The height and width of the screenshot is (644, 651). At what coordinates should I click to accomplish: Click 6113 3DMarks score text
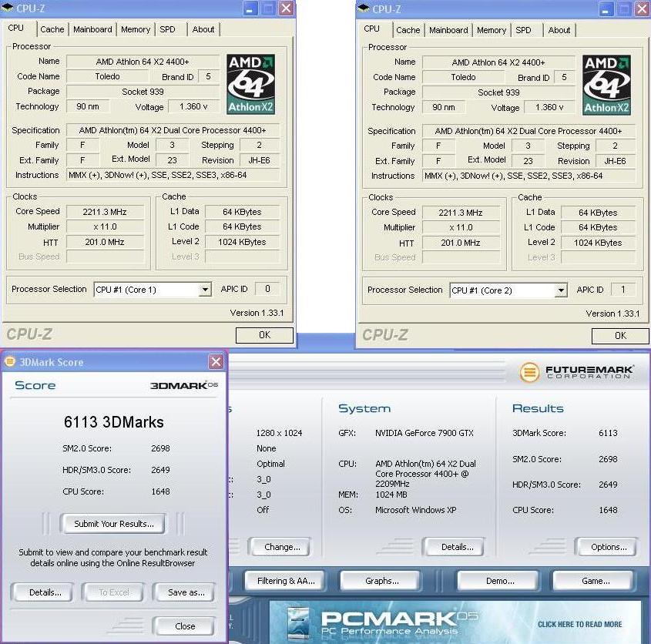click(x=113, y=422)
